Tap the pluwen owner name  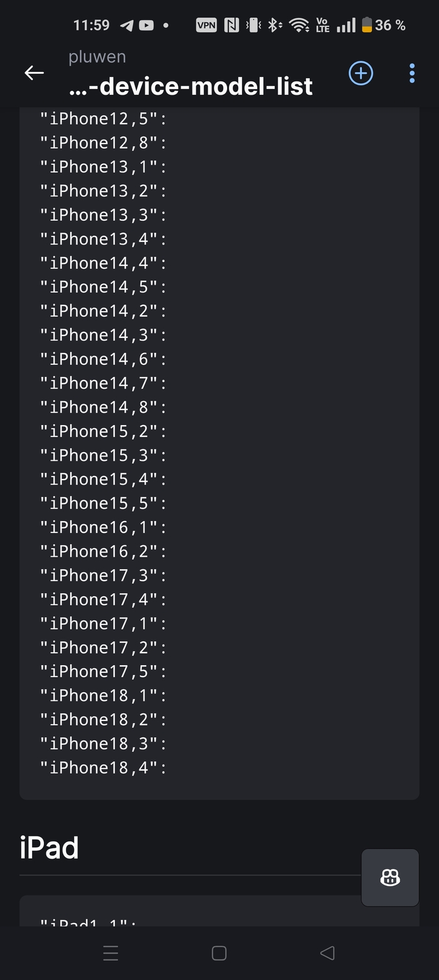pos(97,57)
